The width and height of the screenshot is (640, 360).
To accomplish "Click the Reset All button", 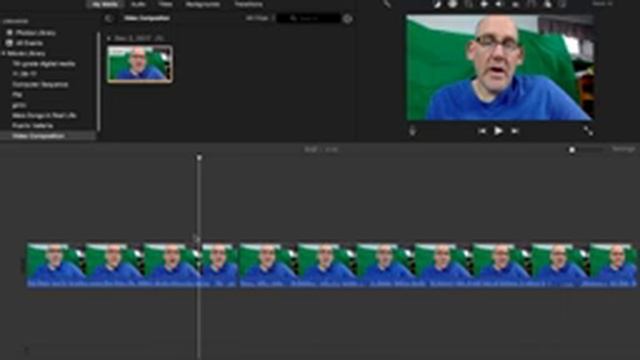I will (x=602, y=4).
